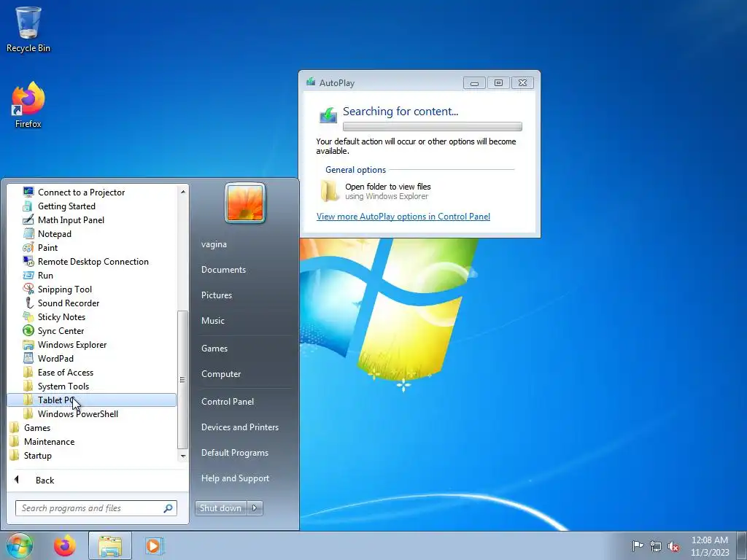
Task: Open Windows Explorer taskbar button
Action: point(110,545)
